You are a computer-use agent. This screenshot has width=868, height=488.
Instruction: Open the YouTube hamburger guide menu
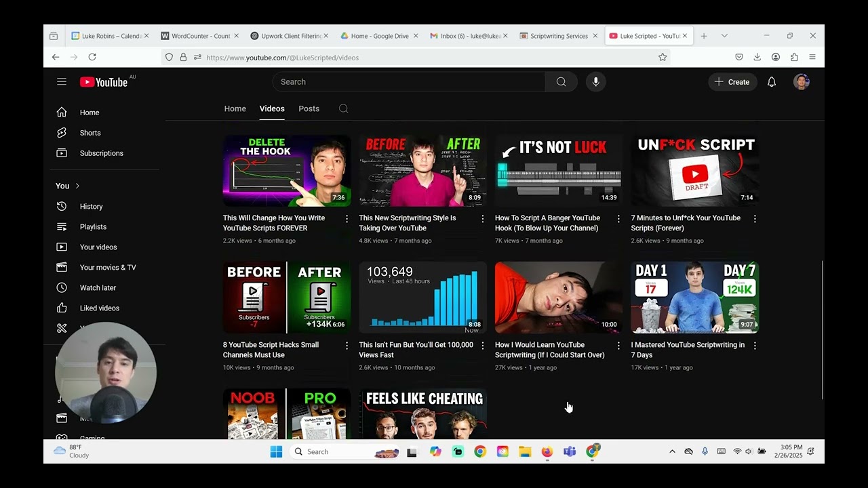[x=62, y=82]
